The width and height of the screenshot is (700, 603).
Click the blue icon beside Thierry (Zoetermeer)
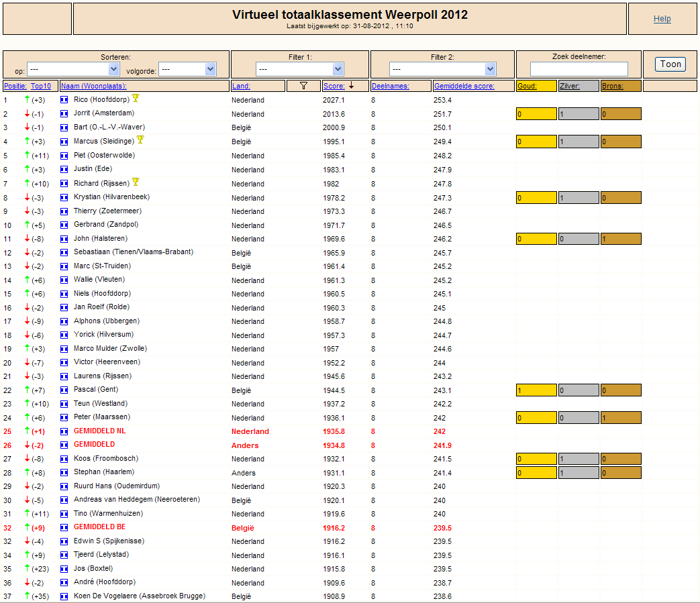tap(64, 211)
